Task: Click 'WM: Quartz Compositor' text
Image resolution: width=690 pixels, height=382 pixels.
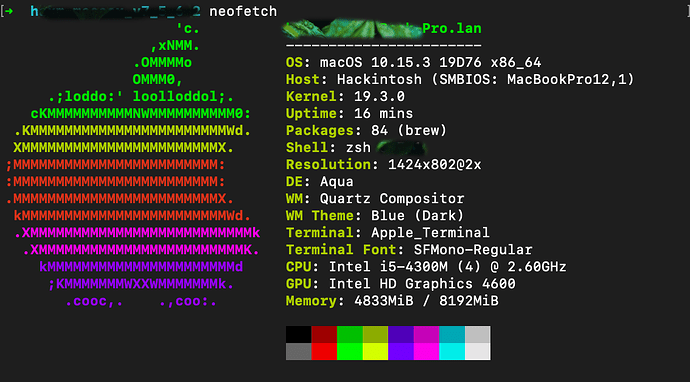Action: click(x=375, y=198)
